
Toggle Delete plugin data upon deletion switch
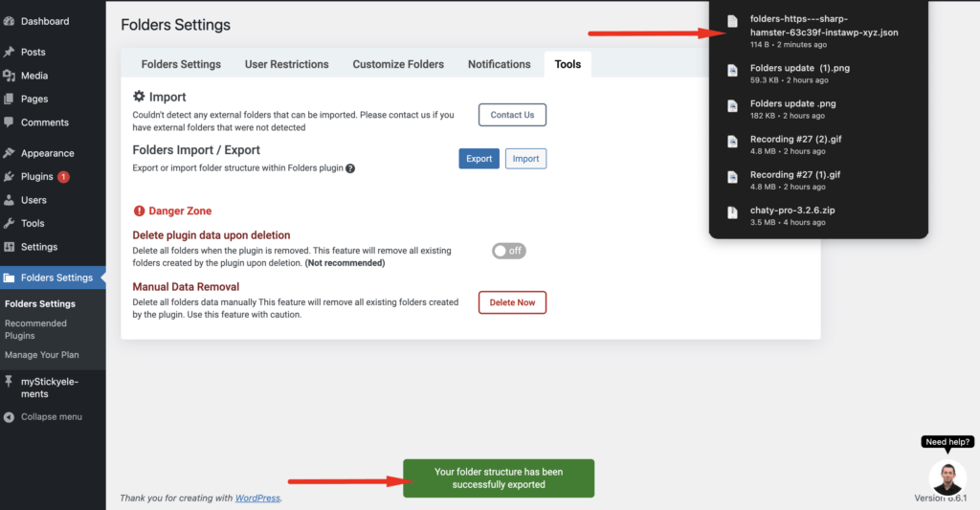(508, 251)
